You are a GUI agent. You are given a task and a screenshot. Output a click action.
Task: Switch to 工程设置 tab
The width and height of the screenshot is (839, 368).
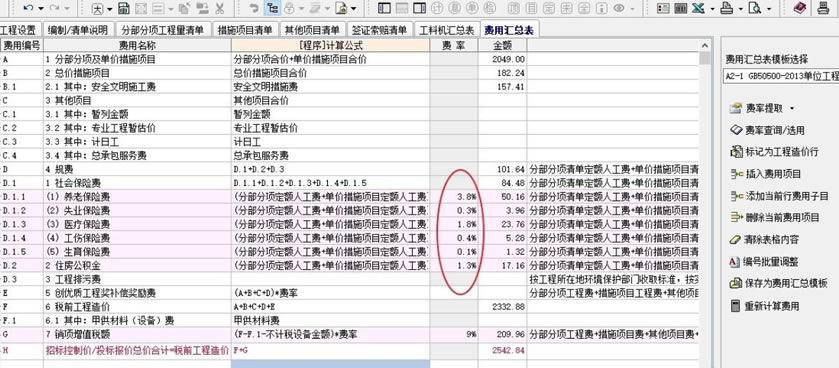(20, 30)
